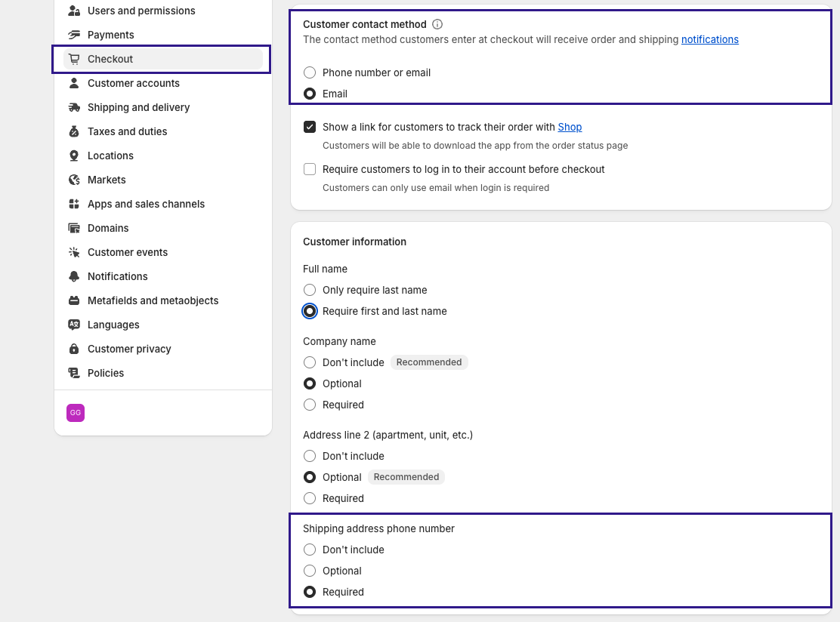
Task: Select the Checkout menu item
Action: (163, 59)
